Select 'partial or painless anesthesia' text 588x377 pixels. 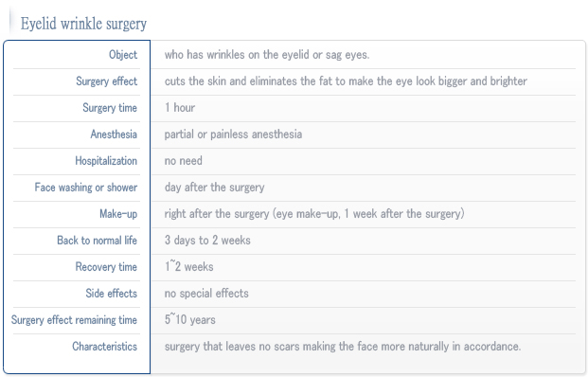(x=233, y=135)
